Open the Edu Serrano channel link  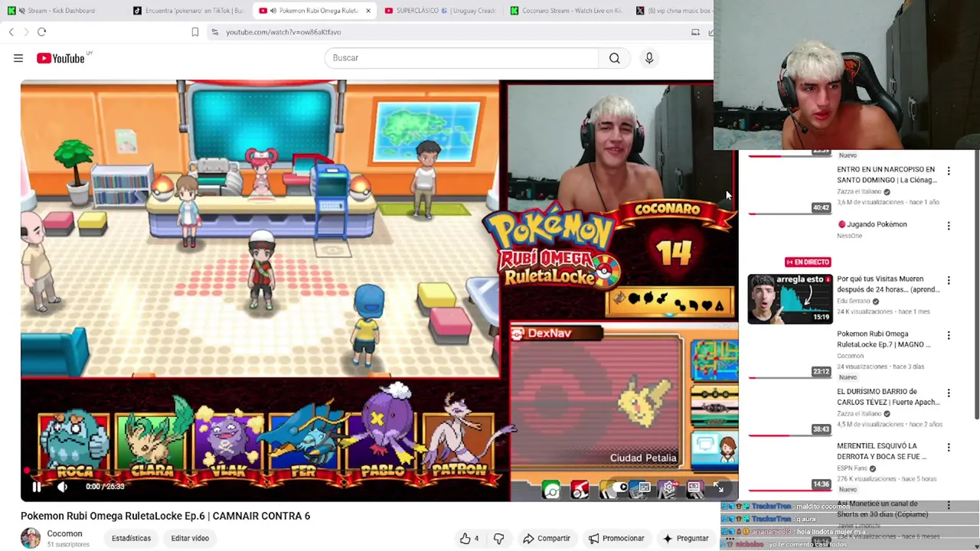853,301
